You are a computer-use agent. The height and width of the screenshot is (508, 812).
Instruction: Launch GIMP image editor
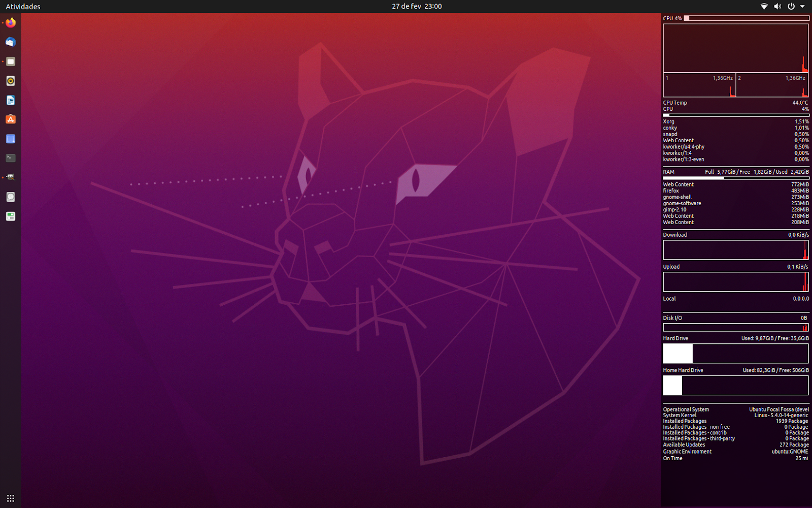(x=10, y=177)
